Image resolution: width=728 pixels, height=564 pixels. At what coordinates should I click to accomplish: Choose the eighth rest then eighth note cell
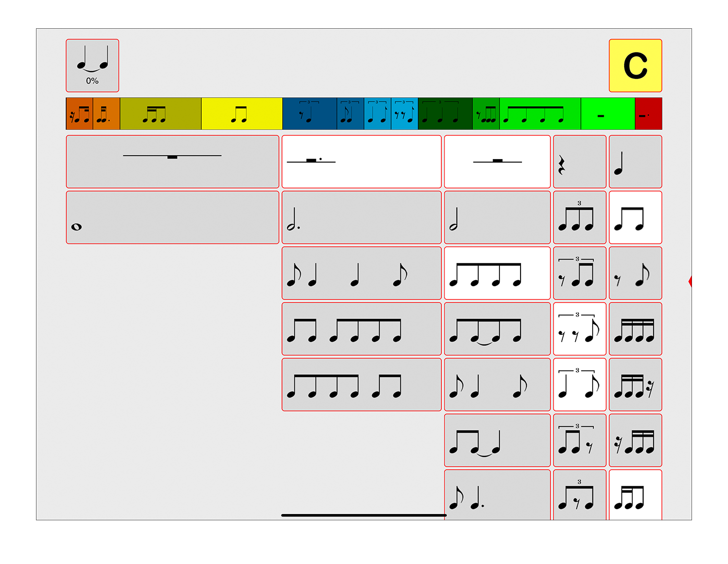635,273
